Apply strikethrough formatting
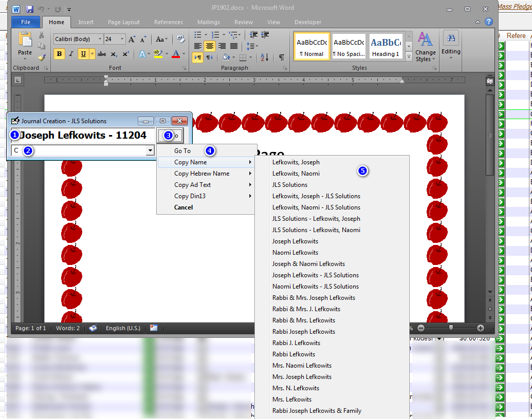This screenshot has height=419, width=532. click(x=101, y=54)
